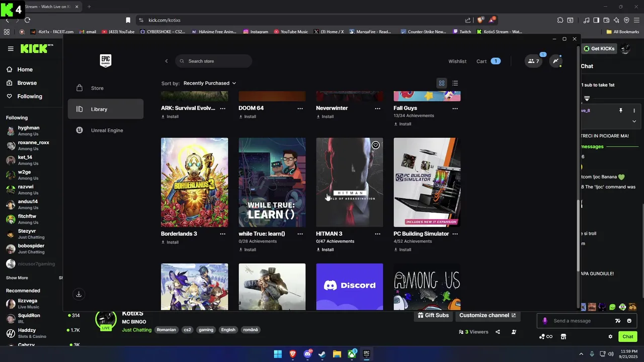Open Unreal Engine in Epic sidebar

coord(106,130)
